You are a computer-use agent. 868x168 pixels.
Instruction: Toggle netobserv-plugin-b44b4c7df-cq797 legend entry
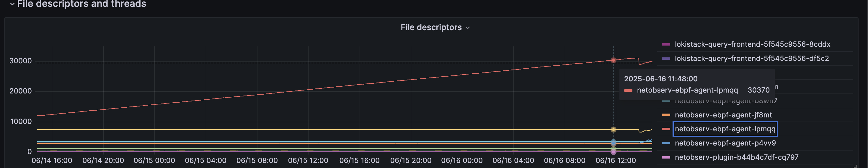tap(737, 157)
